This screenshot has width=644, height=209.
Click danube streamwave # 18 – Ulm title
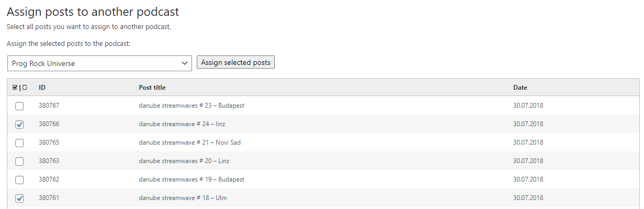click(183, 198)
